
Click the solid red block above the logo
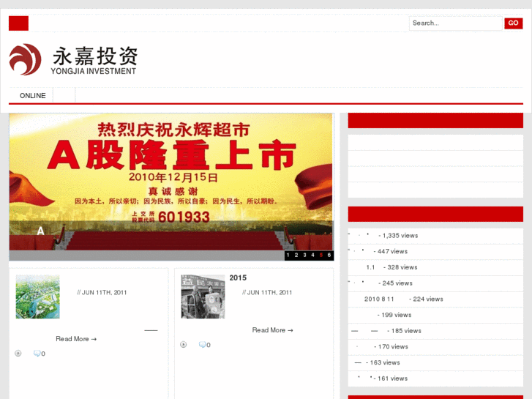point(19,23)
